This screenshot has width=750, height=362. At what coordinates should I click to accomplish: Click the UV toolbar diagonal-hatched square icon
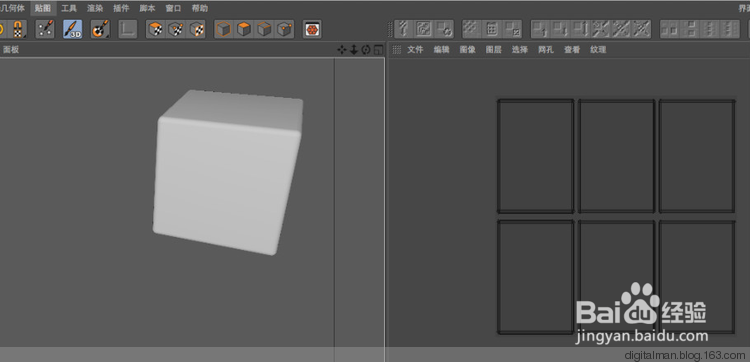472,29
